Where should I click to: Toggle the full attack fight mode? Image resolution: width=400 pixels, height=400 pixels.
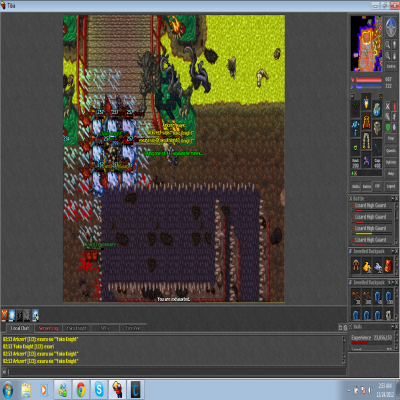(x=388, y=106)
